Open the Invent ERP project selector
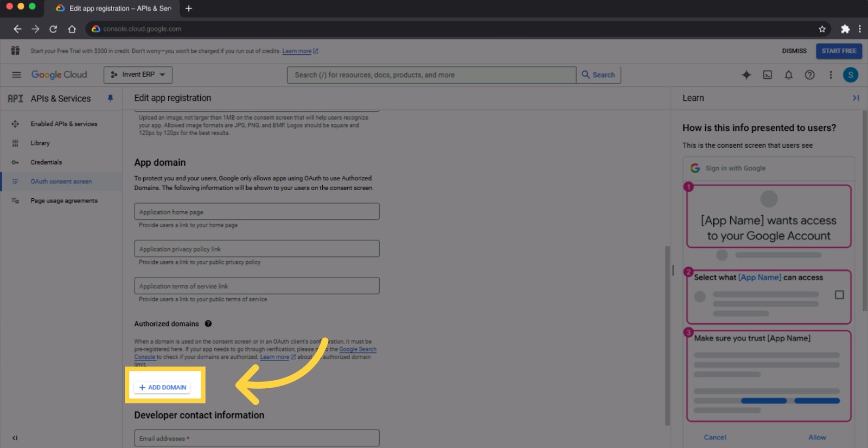Viewport: 868px width, 448px height. point(138,75)
